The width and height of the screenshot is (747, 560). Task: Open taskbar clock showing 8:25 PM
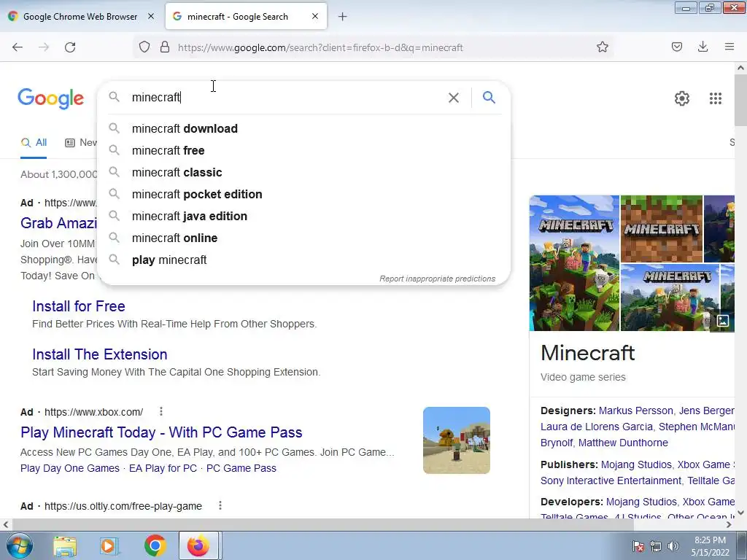click(710, 546)
